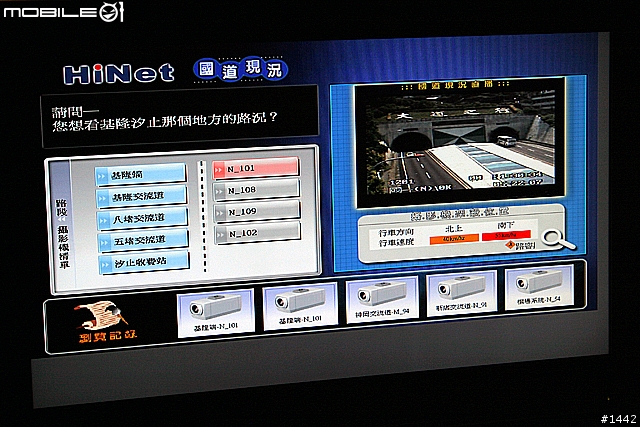
Task: Open the history camera thumbnail ending N_54
Action: tap(539, 287)
